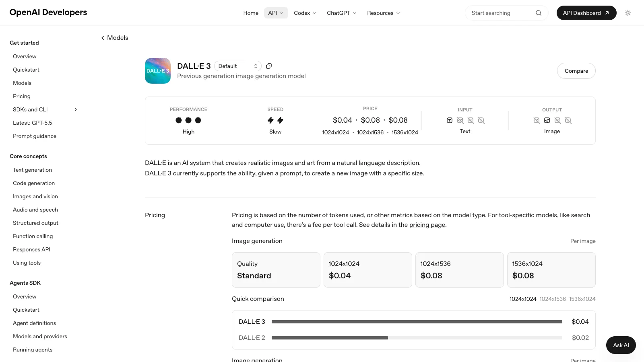Screen dimensions: 644x362
Task: Click the Quality Standard pricing card
Action: (x=276, y=270)
